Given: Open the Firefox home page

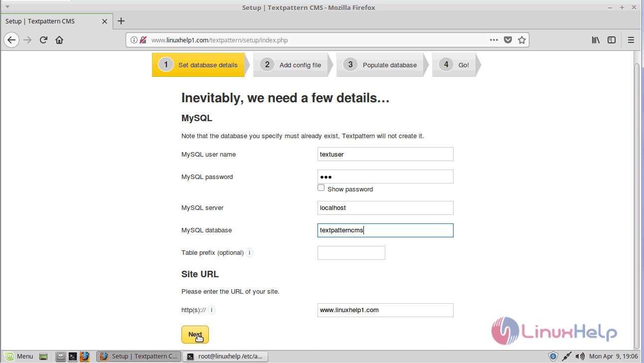Looking at the screenshot, I should (59, 40).
